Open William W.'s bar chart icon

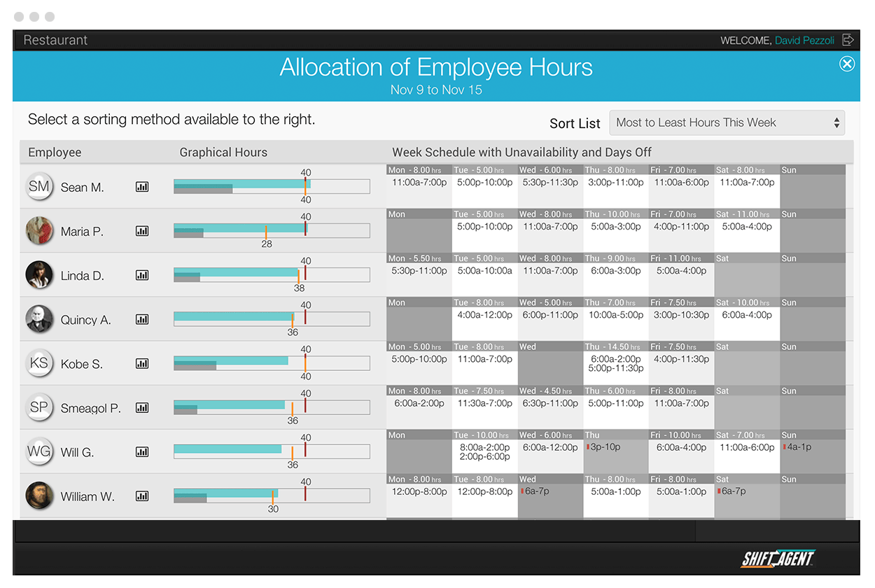coord(142,496)
